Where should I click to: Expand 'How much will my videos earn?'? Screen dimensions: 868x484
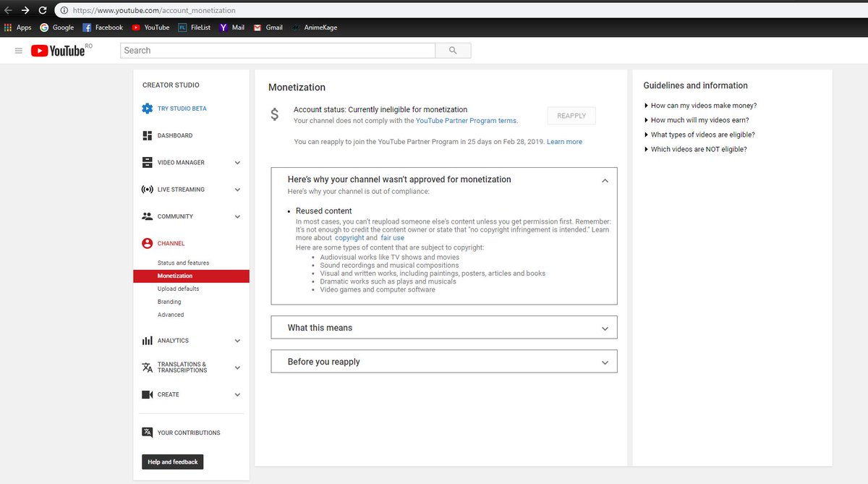point(696,120)
